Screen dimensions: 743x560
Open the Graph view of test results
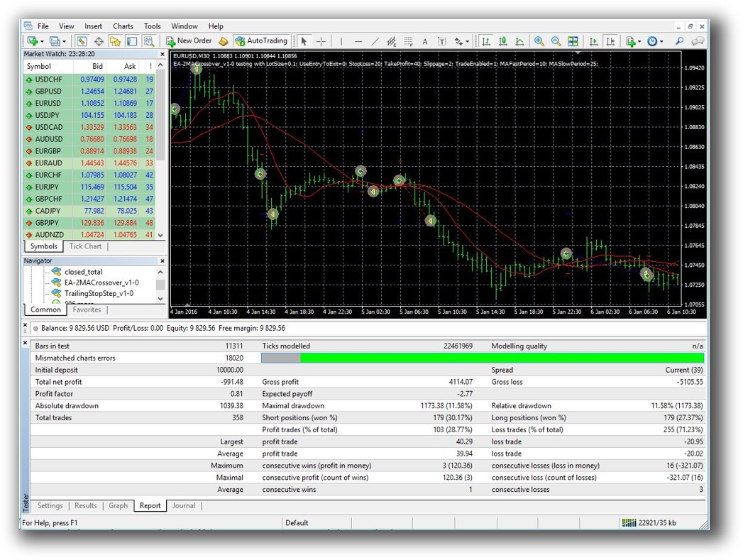coord(119,505)
